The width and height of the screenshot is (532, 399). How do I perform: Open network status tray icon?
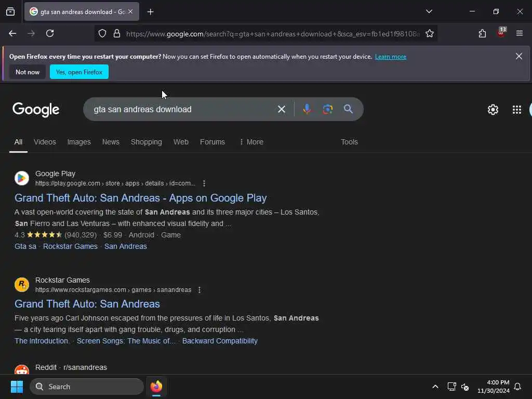[x=451, y=387]
